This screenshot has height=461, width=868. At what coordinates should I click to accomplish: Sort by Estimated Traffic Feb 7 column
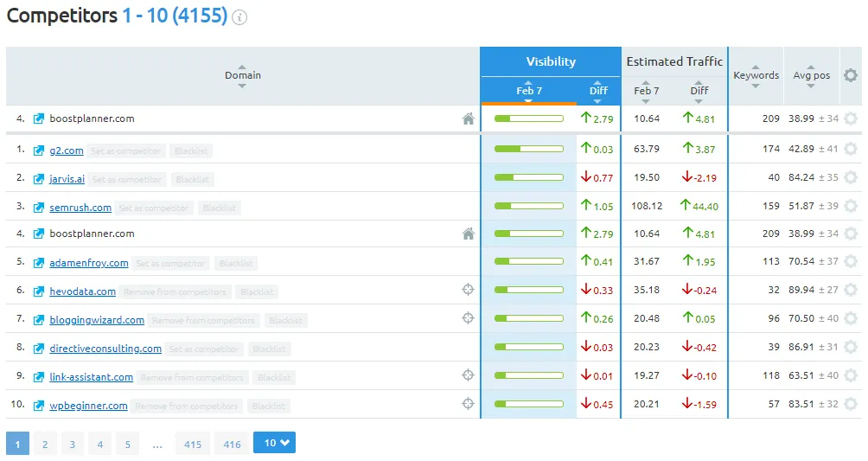(646, 92)
